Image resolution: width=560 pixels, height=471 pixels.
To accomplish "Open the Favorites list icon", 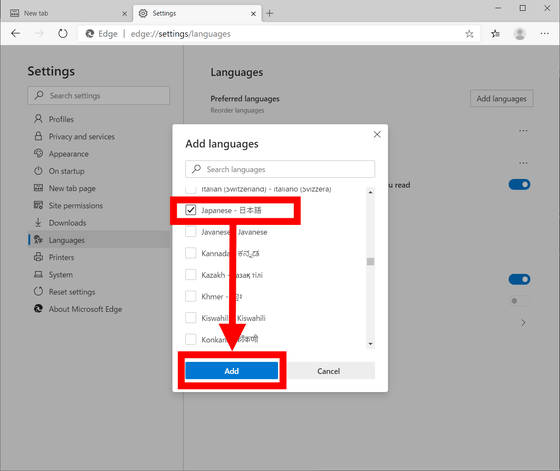I will pyautogui.click(x=495, y=34).
